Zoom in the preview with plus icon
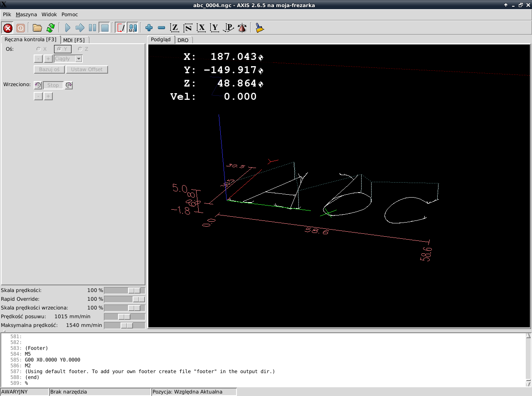The height and width of the screenshot is (396, 532). tap(149, 28)
